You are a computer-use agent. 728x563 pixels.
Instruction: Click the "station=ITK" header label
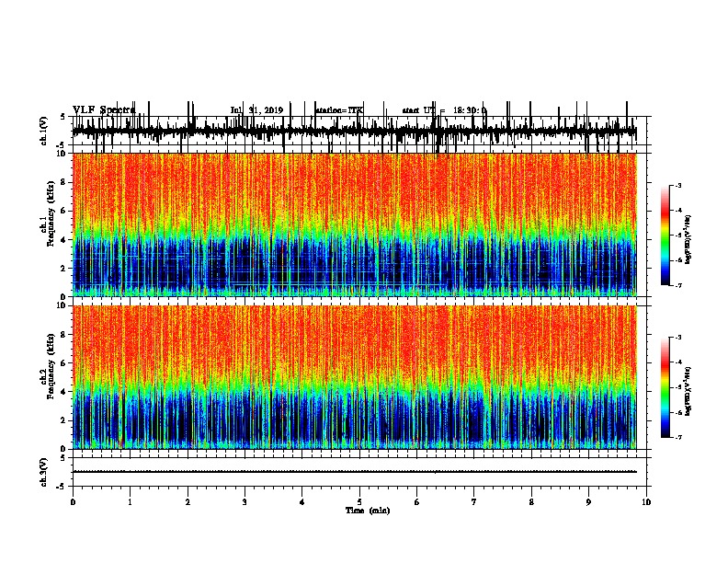339,110
